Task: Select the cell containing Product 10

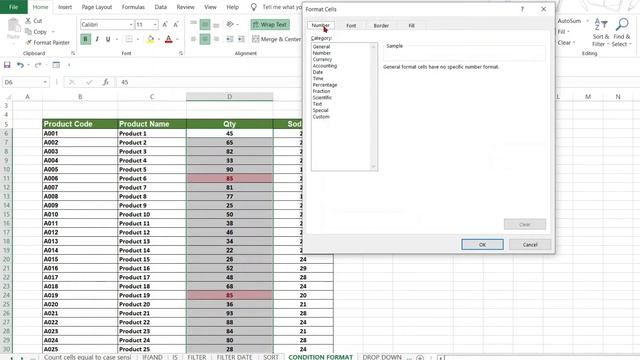Action: [x=152, y=214]
